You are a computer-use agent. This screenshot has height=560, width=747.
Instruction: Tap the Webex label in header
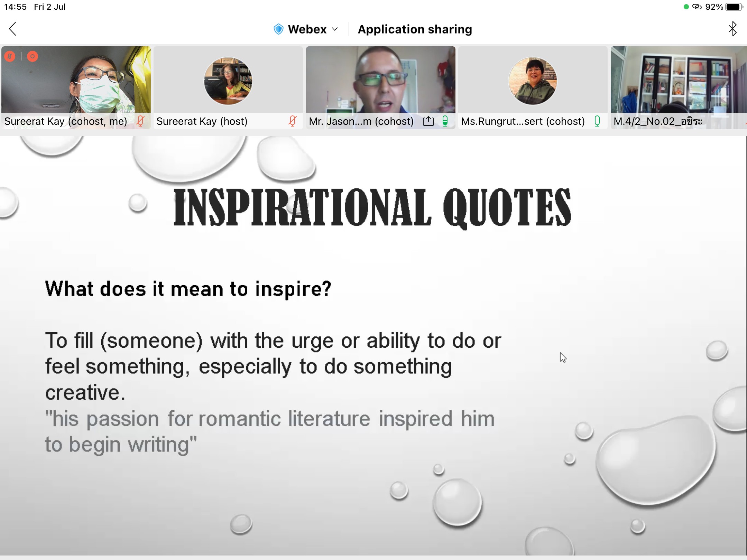point(307,29)
